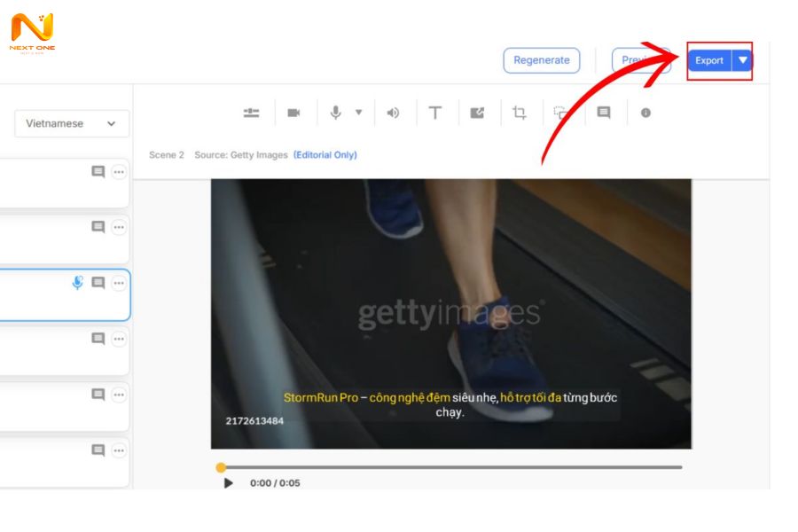Click the Export button
The height and width of the screenshot is (532, 798).
tap(708, 60)
